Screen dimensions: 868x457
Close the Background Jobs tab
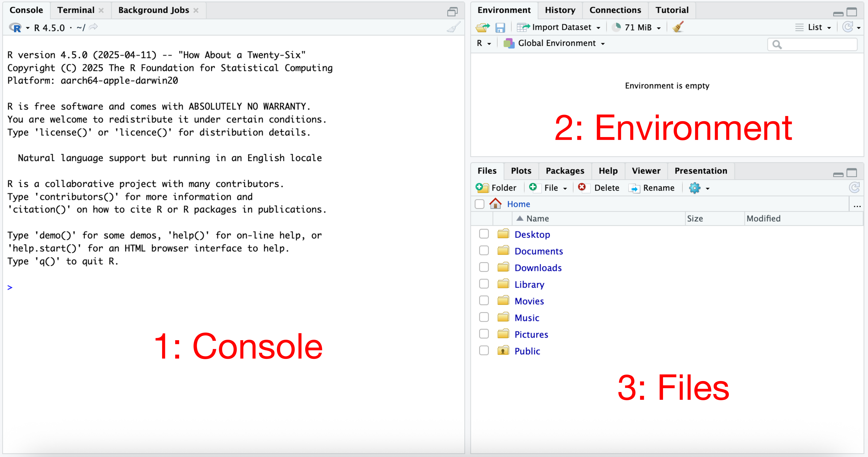click(x=196, y=10)
